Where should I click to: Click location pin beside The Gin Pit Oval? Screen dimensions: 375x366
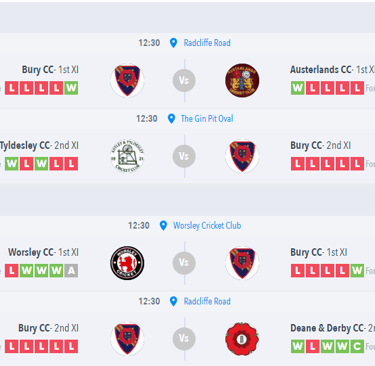coord(171,119)
